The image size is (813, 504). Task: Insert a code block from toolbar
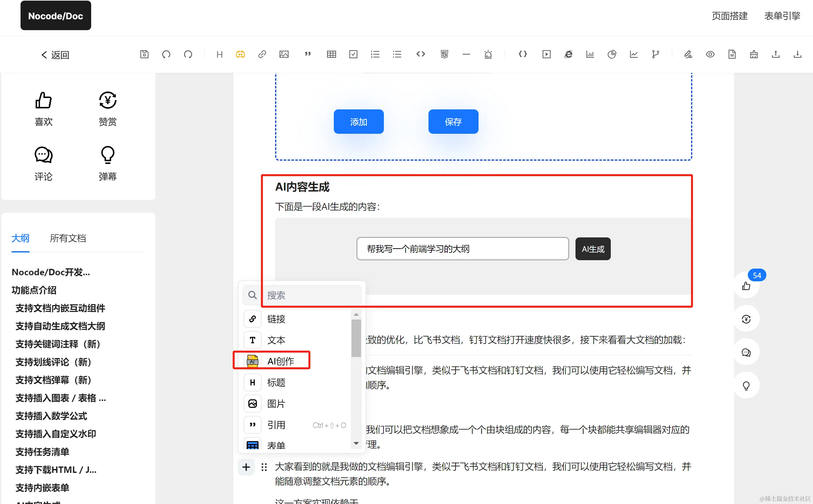420,54
